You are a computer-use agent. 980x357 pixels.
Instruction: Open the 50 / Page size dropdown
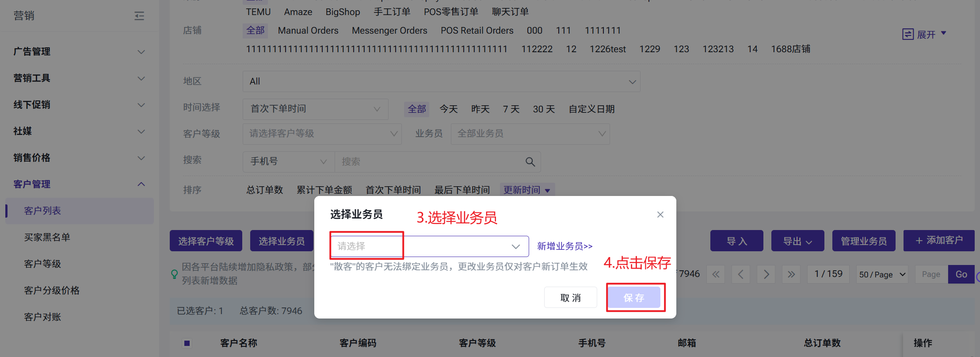coord(882,274)
